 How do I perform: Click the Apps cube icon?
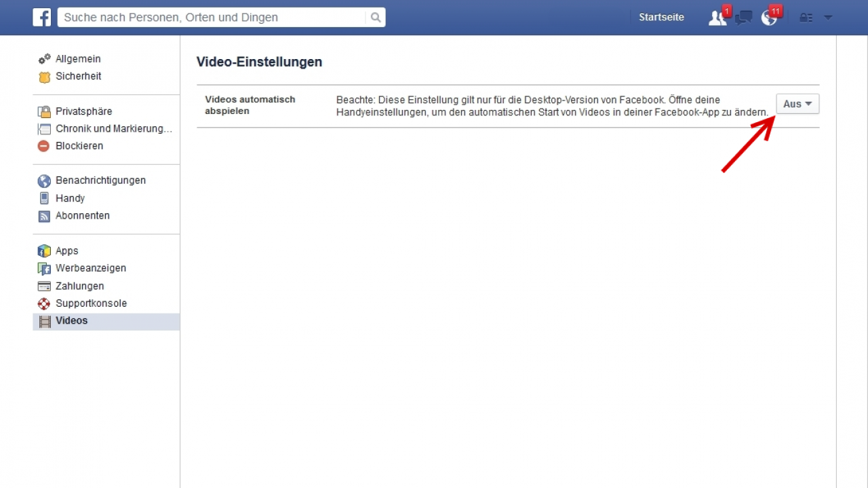click(44, 251)
